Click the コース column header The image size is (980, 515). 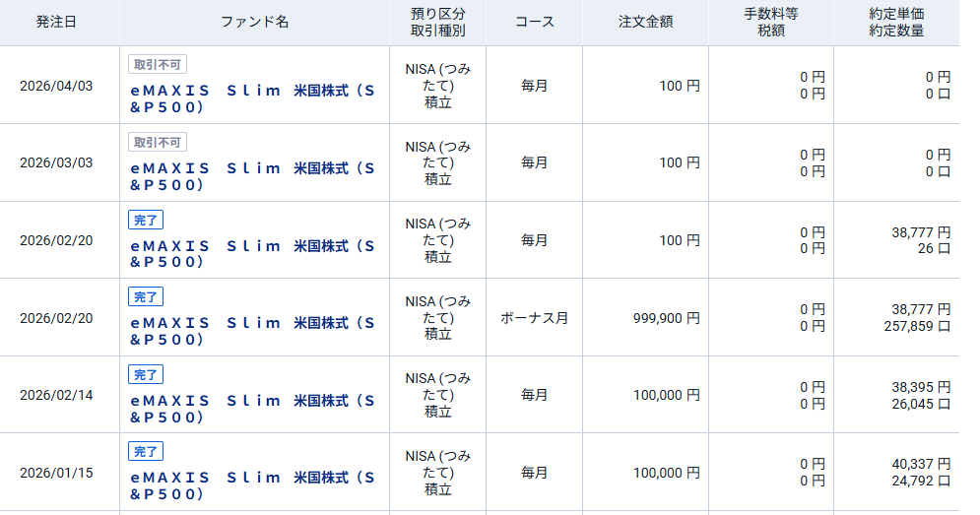click(534, 22)
